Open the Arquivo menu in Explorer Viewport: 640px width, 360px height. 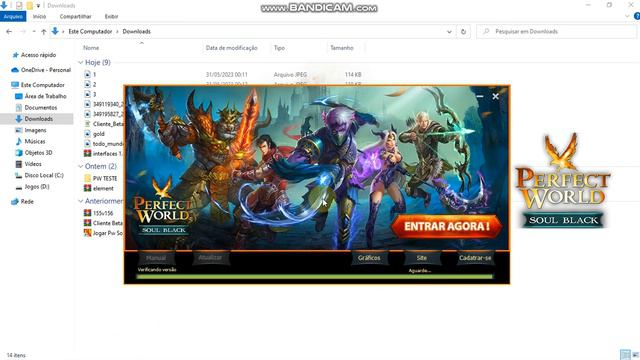[13, 16]
